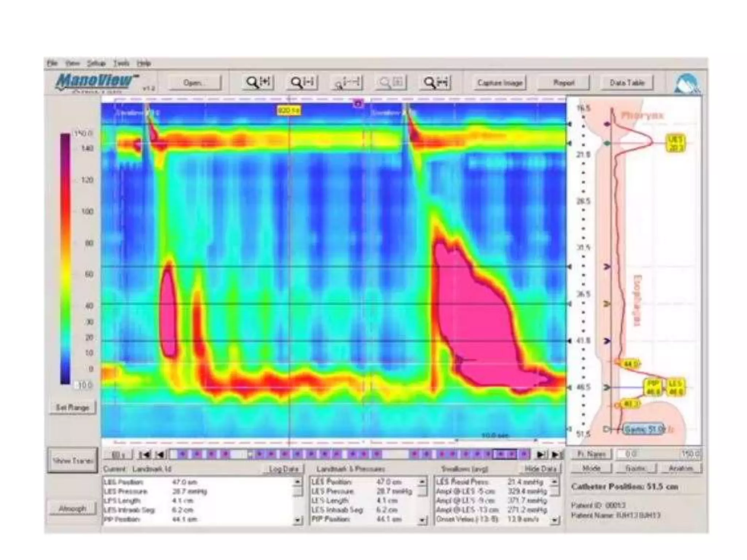
Task: Toggle the Anatomy view button
Action: coord(680,468)
